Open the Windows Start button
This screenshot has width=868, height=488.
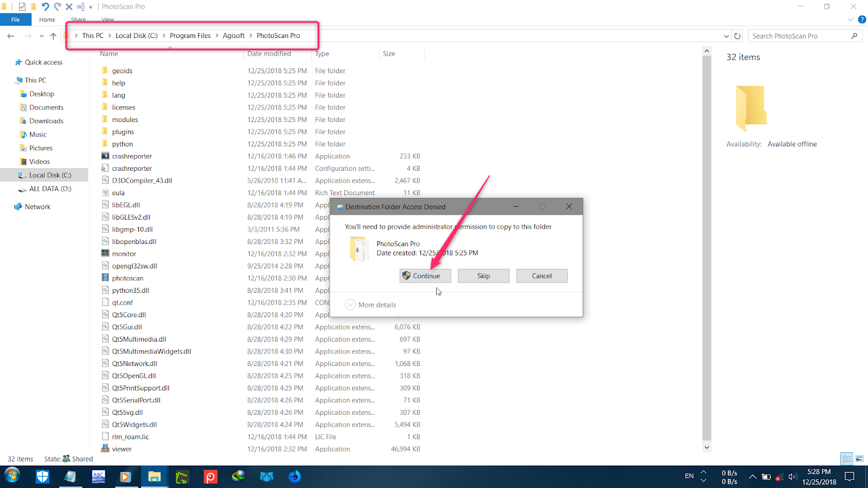point(12,476)
